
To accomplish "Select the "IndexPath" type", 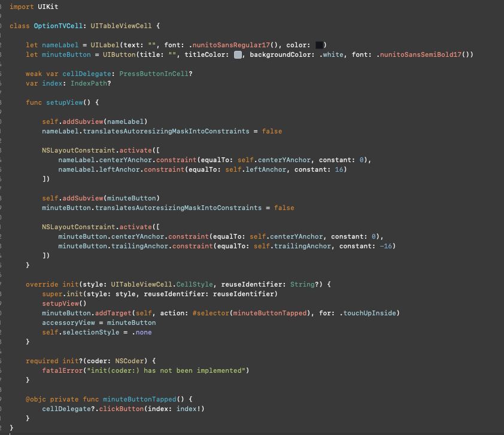I will (89, 84).
